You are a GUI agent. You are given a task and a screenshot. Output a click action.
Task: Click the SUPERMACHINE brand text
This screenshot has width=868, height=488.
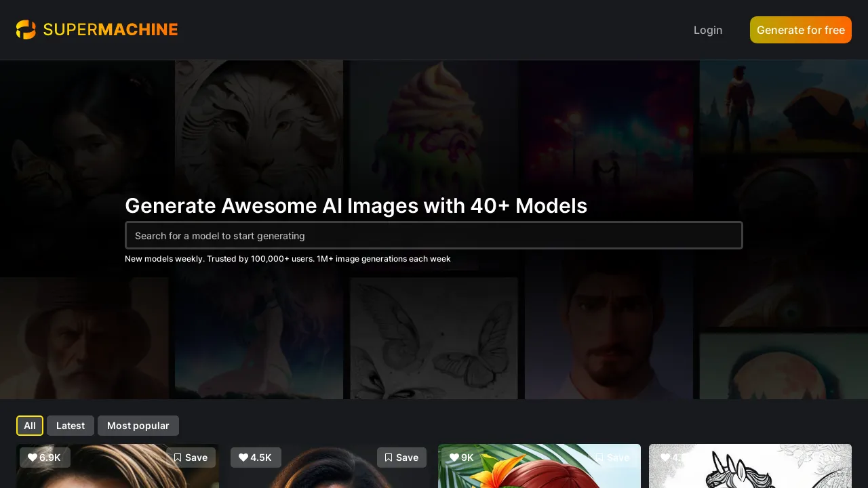(111, 30)
